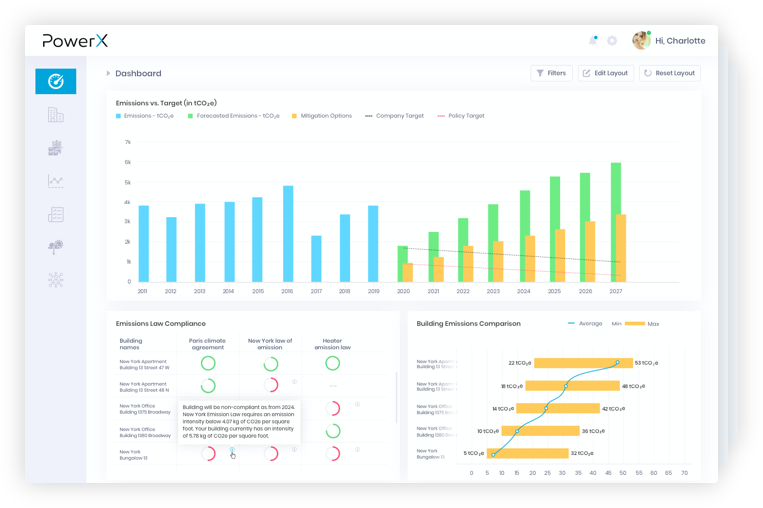Open the dashboard gauge icon in sidebar

point(55,81)
